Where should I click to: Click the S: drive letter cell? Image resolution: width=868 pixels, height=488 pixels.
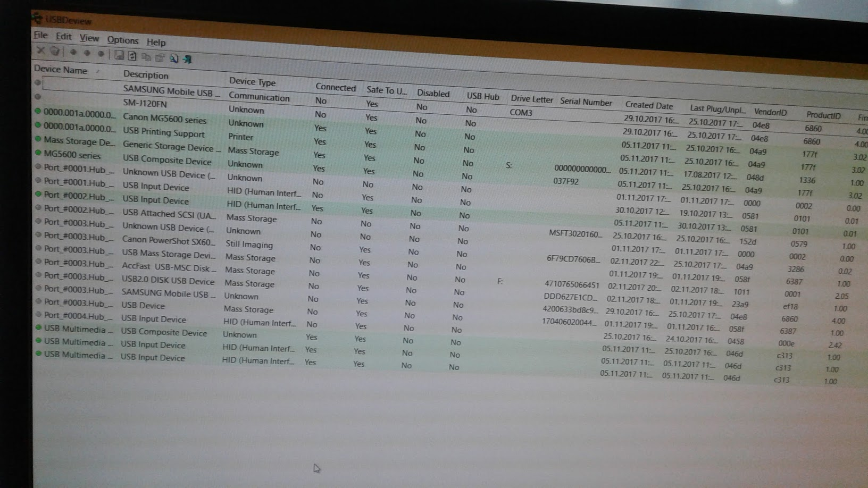[x=508, y=165]
